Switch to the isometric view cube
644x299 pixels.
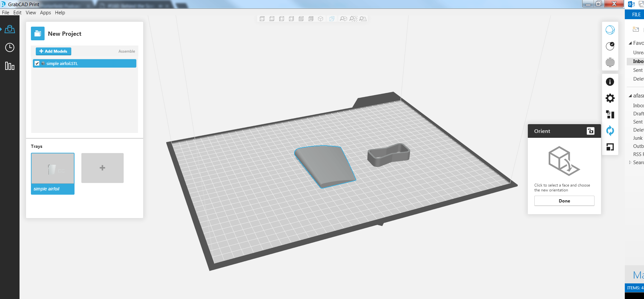tap(321, 19)
